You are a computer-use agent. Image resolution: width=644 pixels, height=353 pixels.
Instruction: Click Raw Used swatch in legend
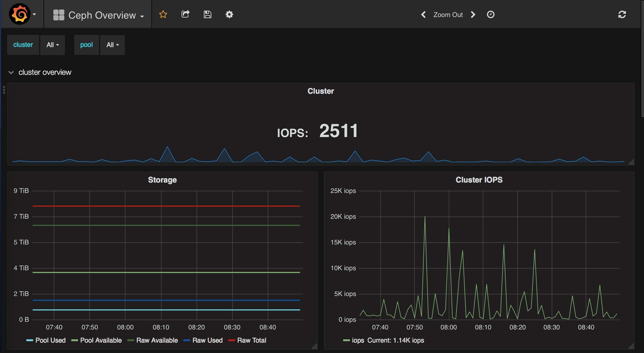click(186, 340)
